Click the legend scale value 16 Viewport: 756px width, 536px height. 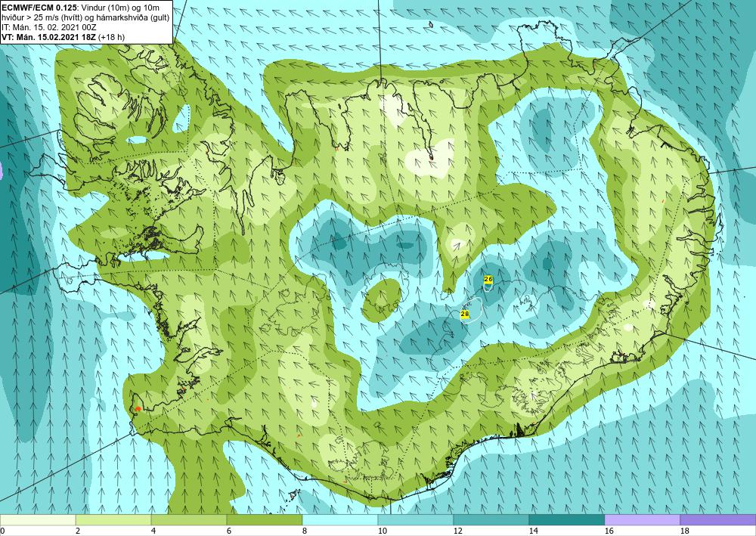609,531
